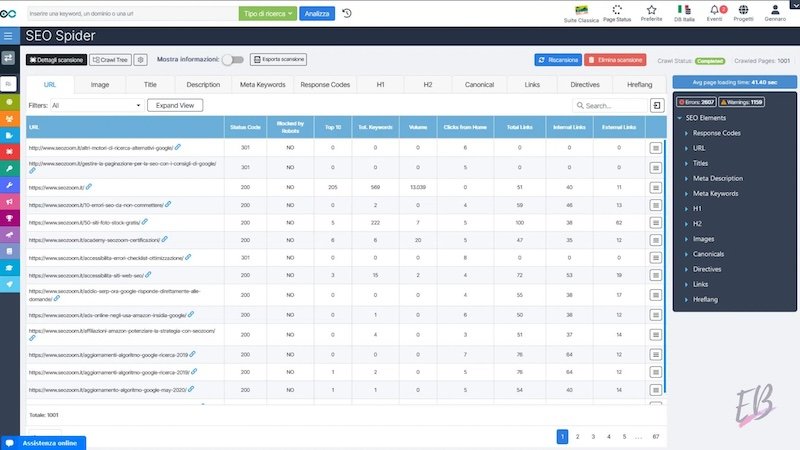
Task: Expand Canonicals tree node
Action: (686, 254)
